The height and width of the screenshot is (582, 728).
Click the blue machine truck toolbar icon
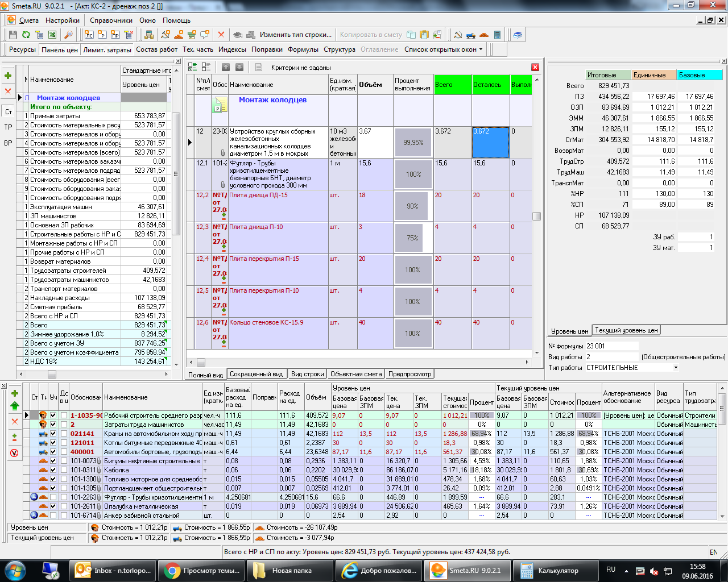point(471,35)
